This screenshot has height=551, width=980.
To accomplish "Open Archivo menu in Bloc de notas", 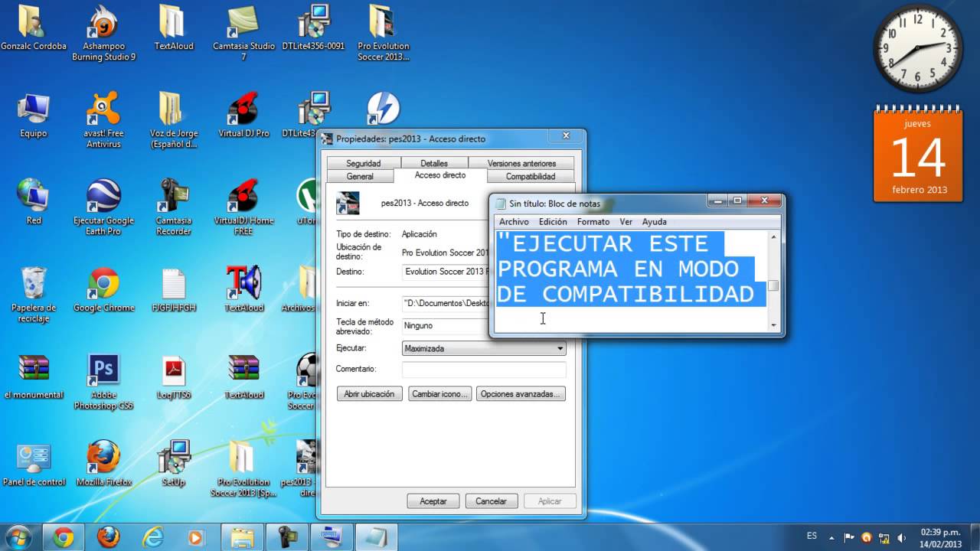I will [x=514, y=222].
